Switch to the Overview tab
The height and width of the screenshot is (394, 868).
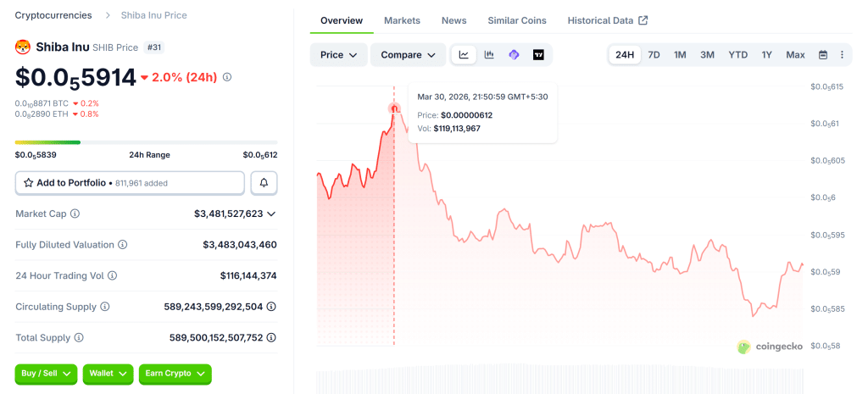tap(342, 20)
